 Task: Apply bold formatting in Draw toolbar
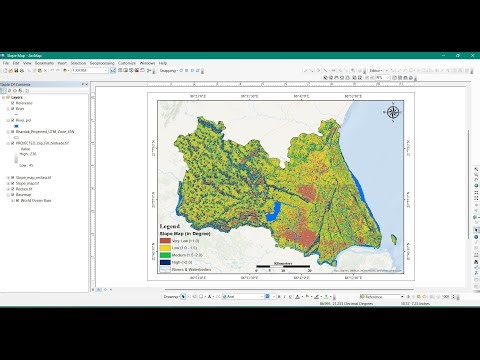[x=279, y=296]
